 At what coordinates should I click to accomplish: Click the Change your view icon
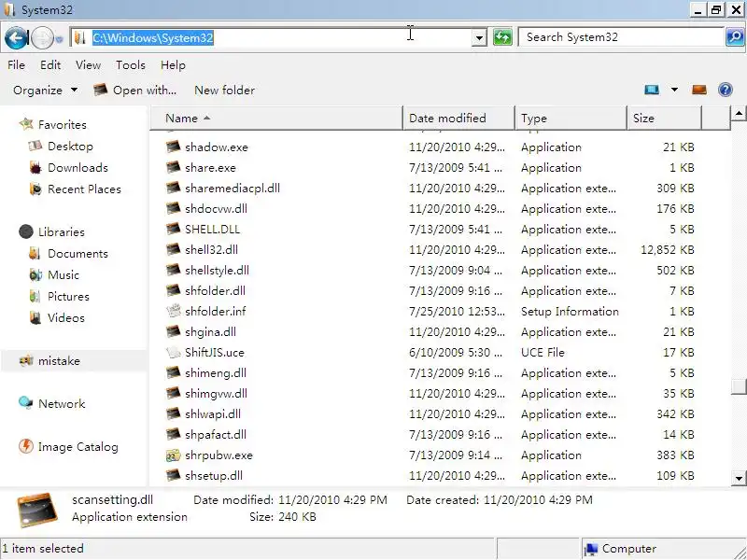coord(652,90)
